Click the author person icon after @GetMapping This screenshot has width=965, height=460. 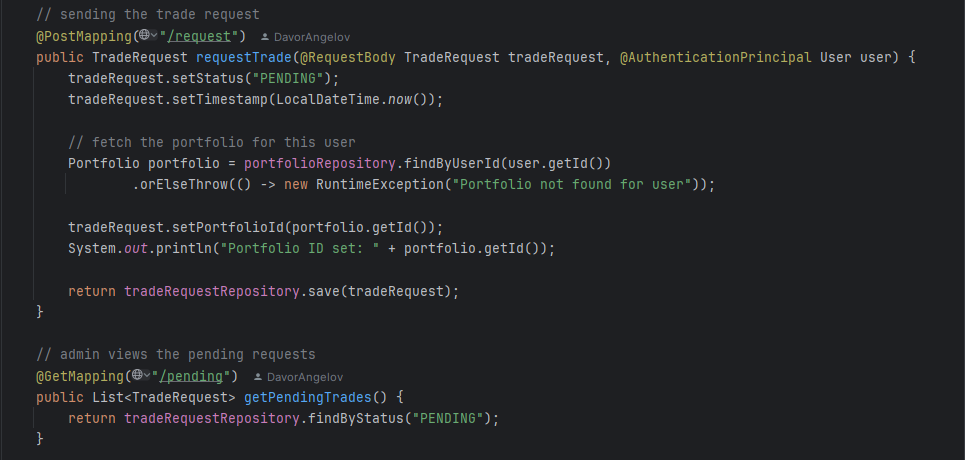coord(258,377)
